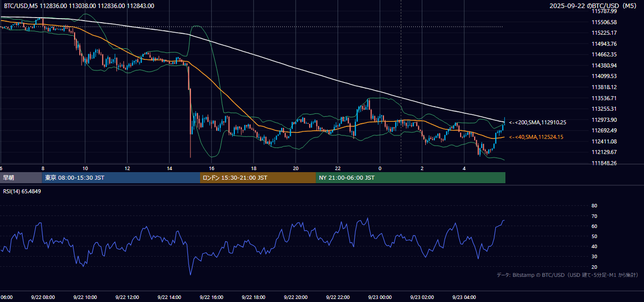
Task: Click the '9/22 08:00' time axis label
Action: (x=42, y=297)
